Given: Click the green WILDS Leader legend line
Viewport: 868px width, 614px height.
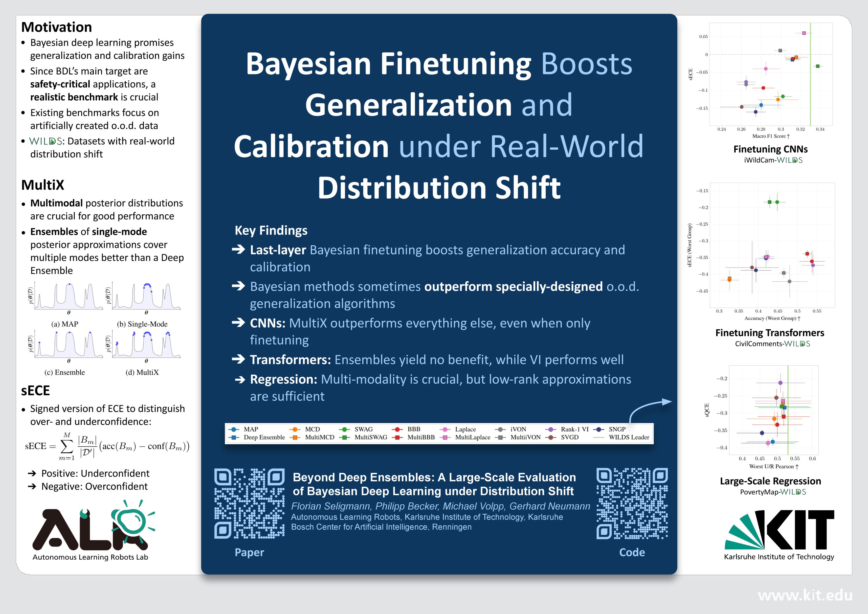Looking at the screenshot, I should point(599,437).
